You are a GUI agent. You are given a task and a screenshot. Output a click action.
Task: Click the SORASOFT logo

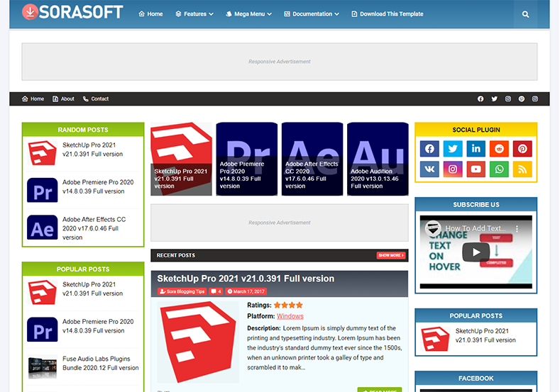coord(72,12)
